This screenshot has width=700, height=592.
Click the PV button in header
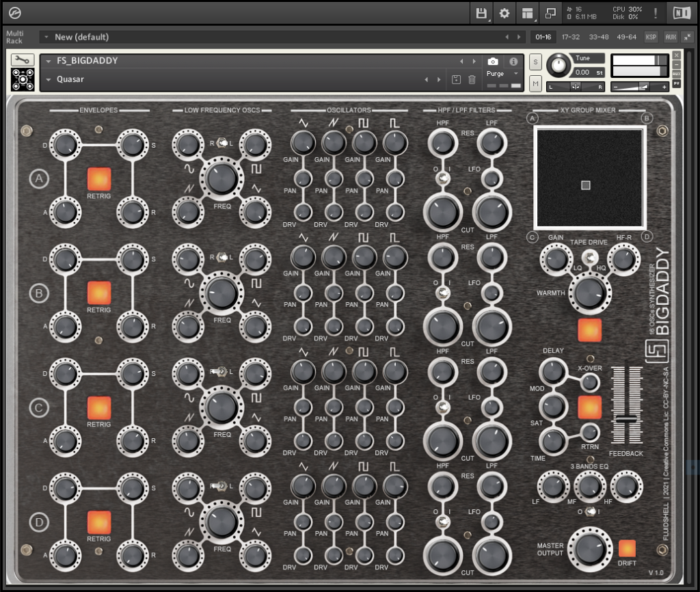(677, 83)
